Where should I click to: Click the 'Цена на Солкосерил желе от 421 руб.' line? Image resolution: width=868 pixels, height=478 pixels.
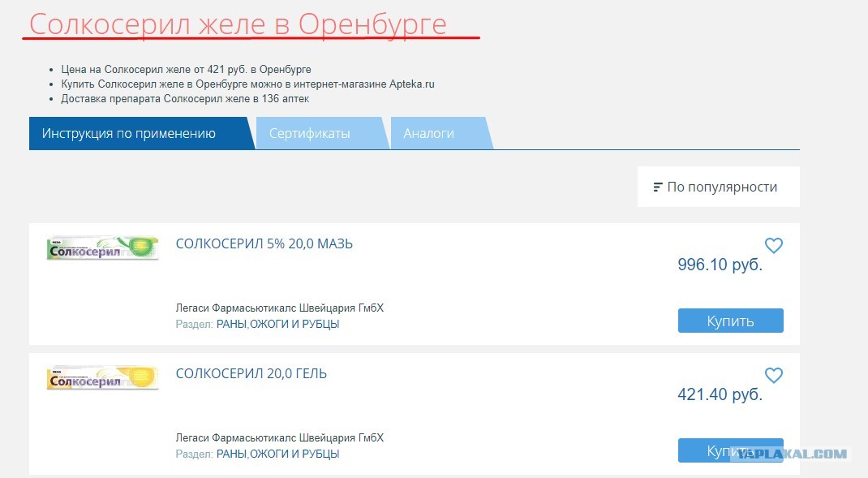tap(186, 70)
